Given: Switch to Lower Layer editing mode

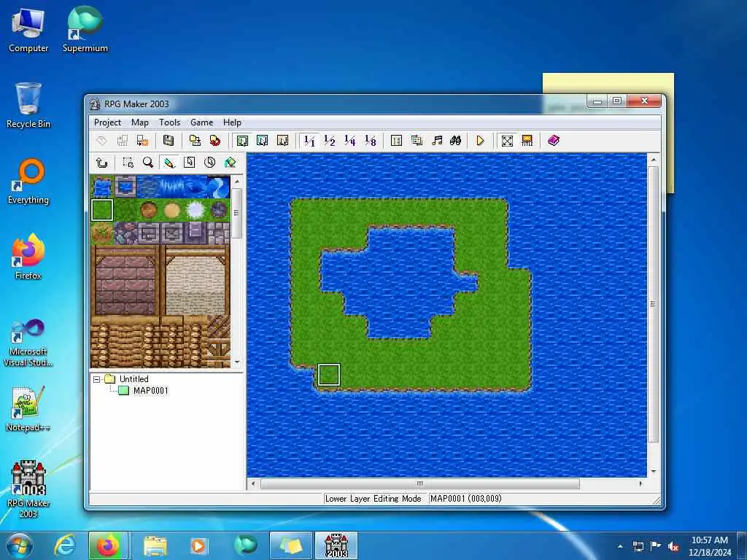Looking at the screenshot, I should pyautogui.click(x=242, y=141).
